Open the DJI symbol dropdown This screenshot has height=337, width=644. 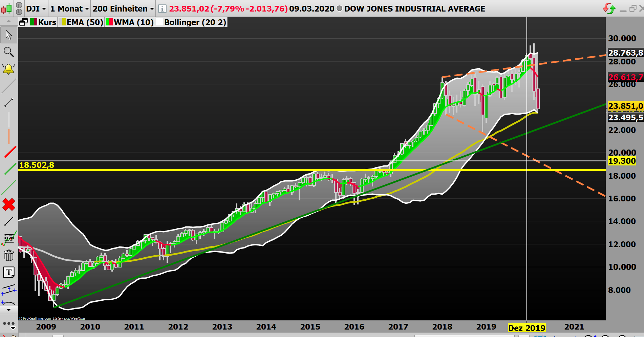click(x=36, y=8)
